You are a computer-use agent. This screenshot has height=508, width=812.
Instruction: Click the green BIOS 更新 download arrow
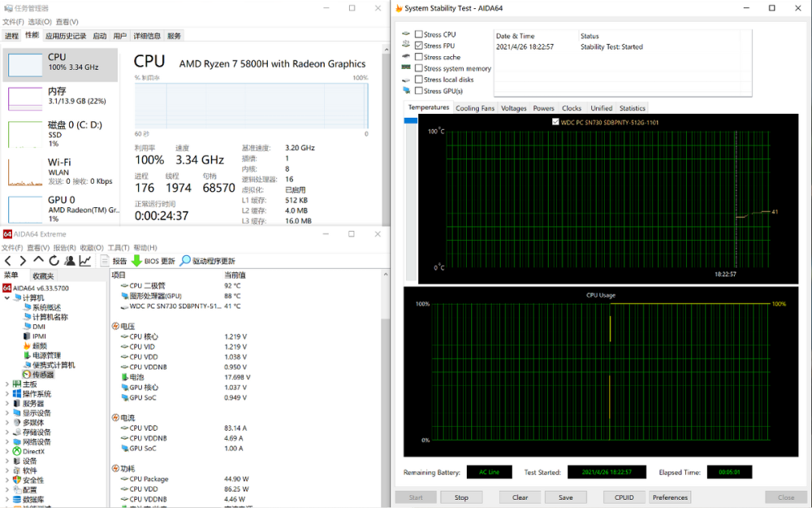click(x=136, y=261)
